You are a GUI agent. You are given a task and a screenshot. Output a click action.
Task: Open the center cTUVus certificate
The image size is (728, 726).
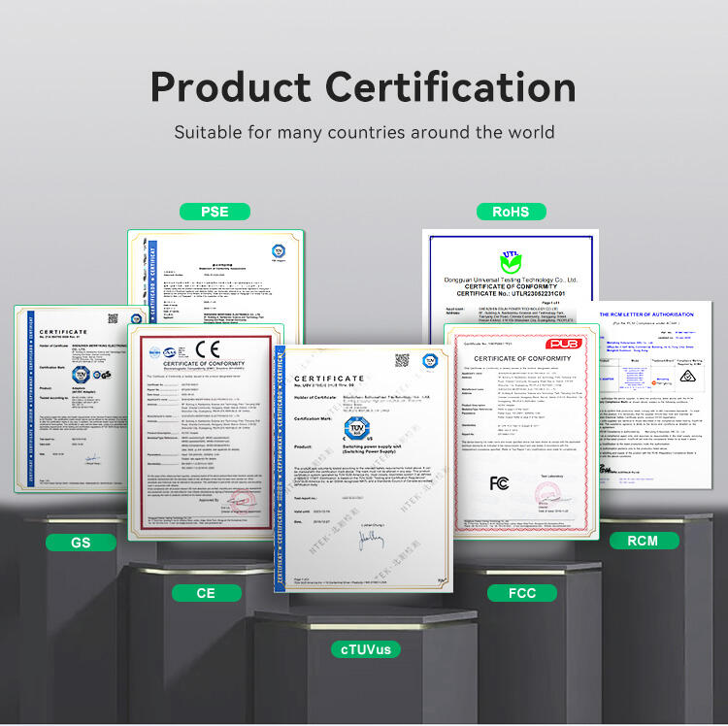[363, 469]
